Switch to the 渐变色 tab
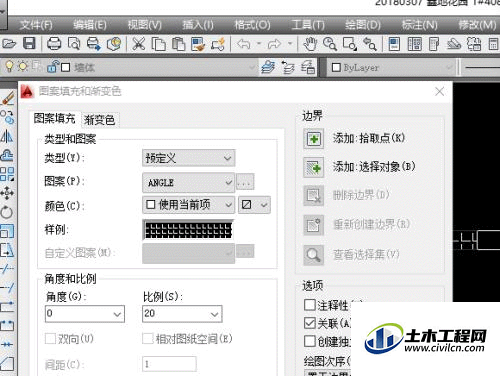Viewport: 500px width, 376px height. pyautogui.click(x=100, y=120)
